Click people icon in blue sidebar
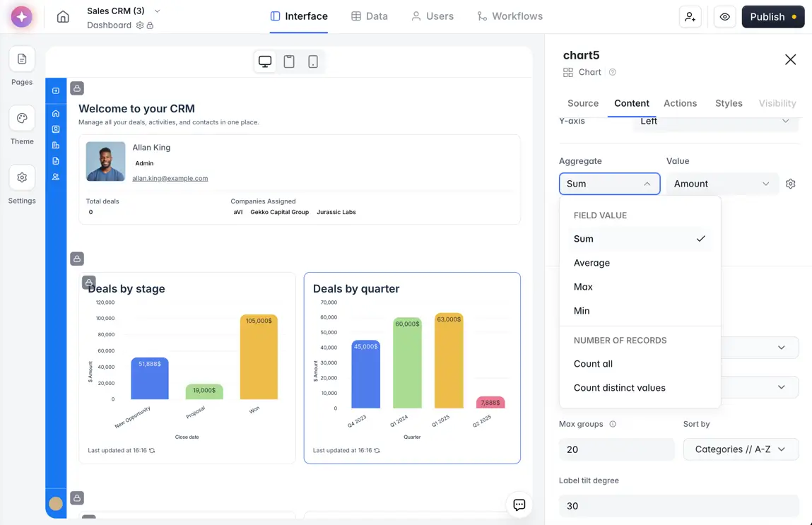812x525 pixels. (x=56, y=177)
